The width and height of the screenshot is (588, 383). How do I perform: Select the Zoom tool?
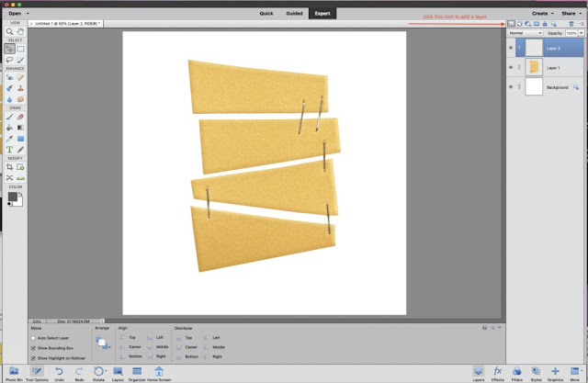(10, 32)
